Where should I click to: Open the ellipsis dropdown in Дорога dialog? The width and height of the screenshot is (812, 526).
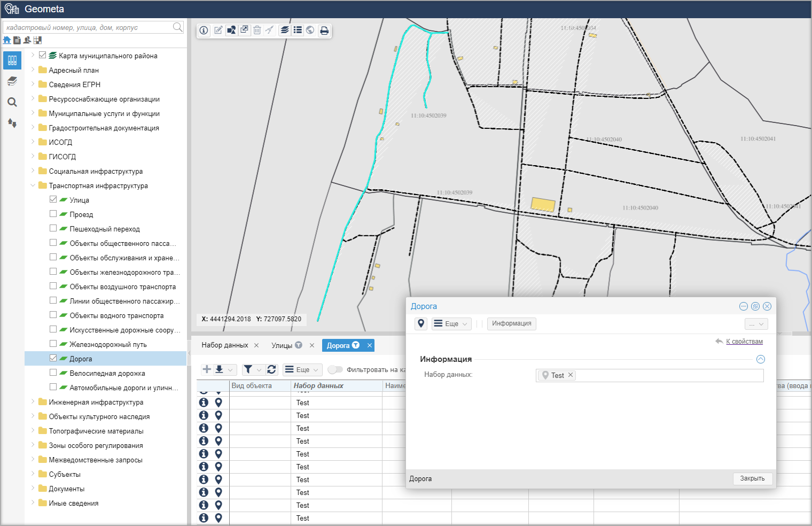pos(756,324)
